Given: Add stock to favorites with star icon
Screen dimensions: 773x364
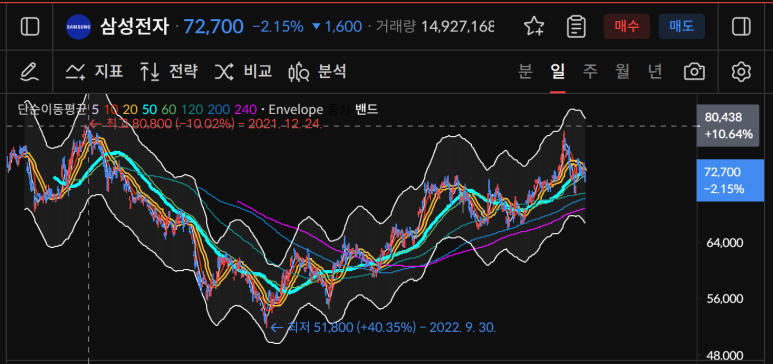Looking at the screenshot, I should click(533, 27).
